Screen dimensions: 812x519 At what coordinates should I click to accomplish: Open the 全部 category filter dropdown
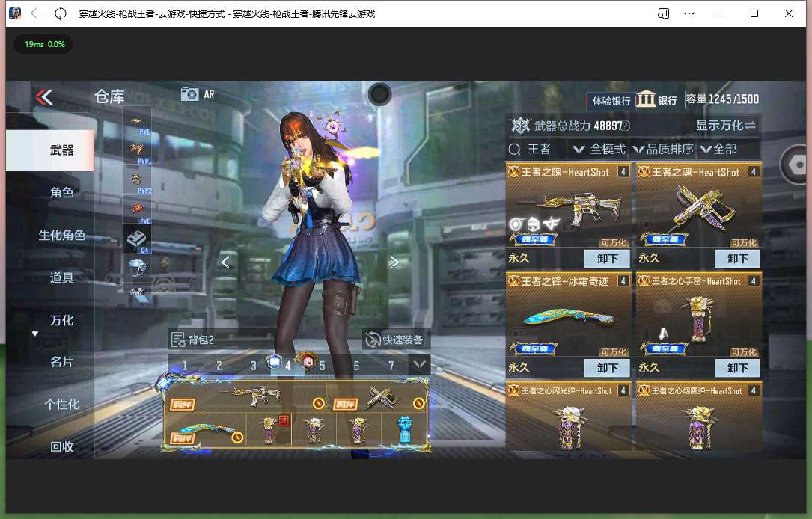[x=718, y=150]
